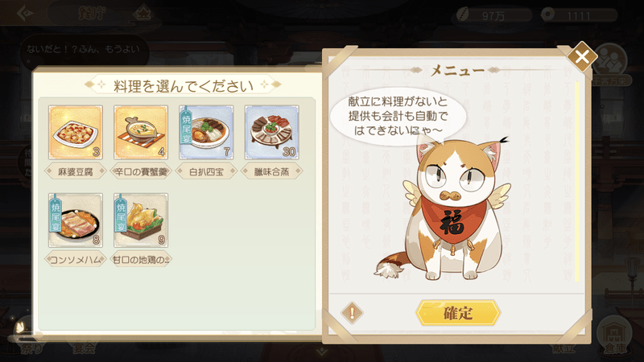
Task: Go back using the top-left arrow
Action: click(26, 13)
